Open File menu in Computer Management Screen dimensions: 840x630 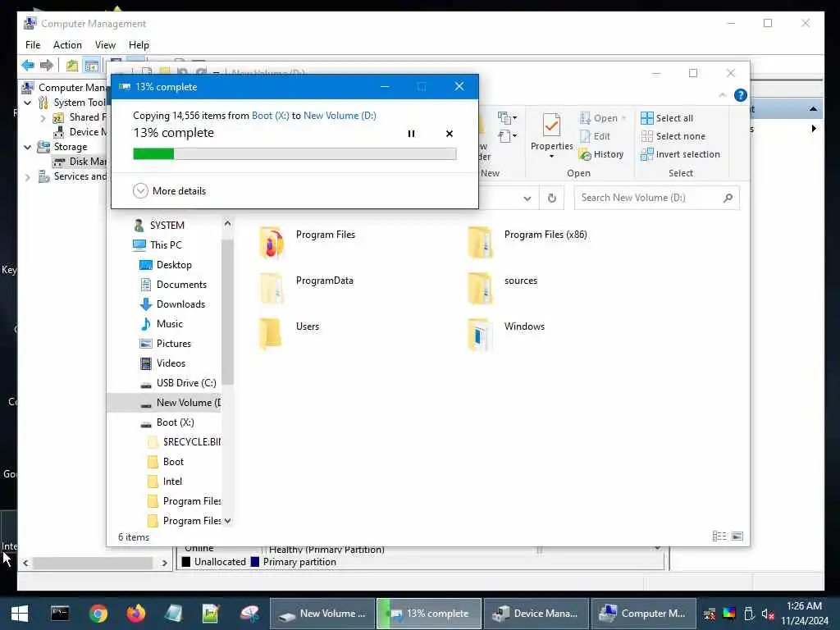pyautogui.click(x=33, y=45)
